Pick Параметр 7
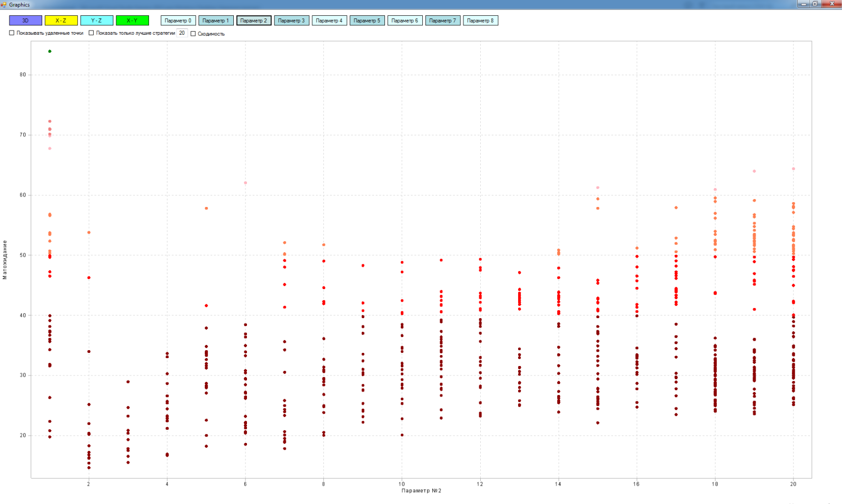The image size is (842, 504). 443,21
